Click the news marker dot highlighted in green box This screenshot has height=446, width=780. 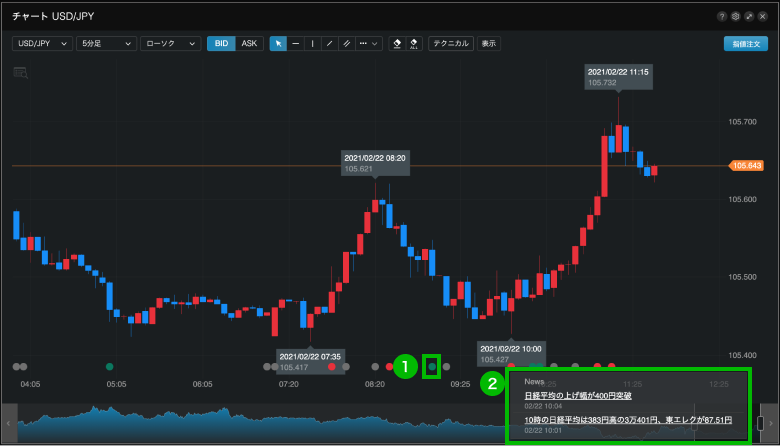pos(432,367)
